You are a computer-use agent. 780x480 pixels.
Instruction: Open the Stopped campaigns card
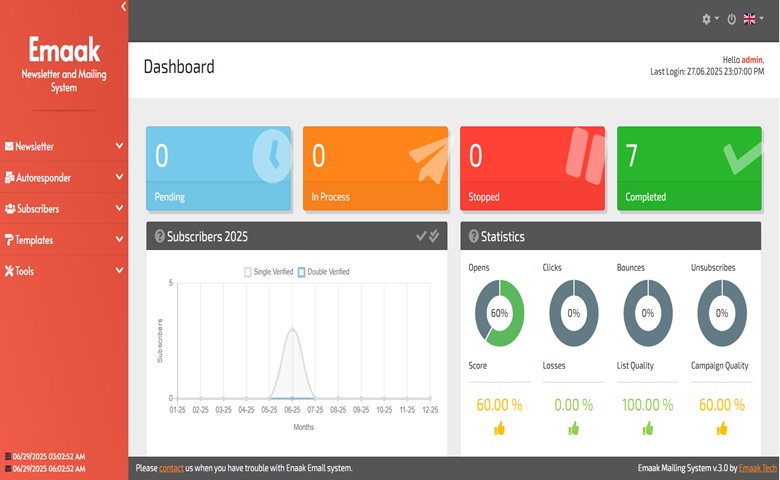532,168
